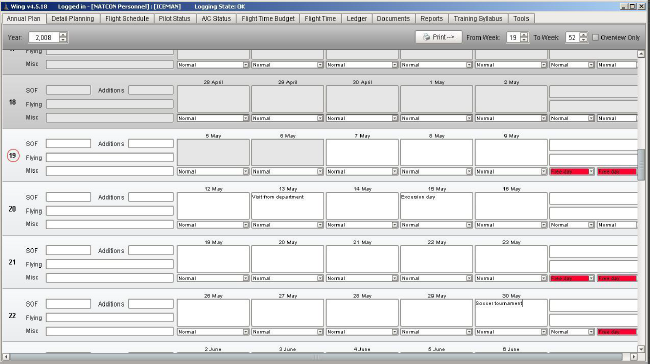Click the circled week 19 marker
This screenshot has width=651, height=364.
click(x=13, y=156)
